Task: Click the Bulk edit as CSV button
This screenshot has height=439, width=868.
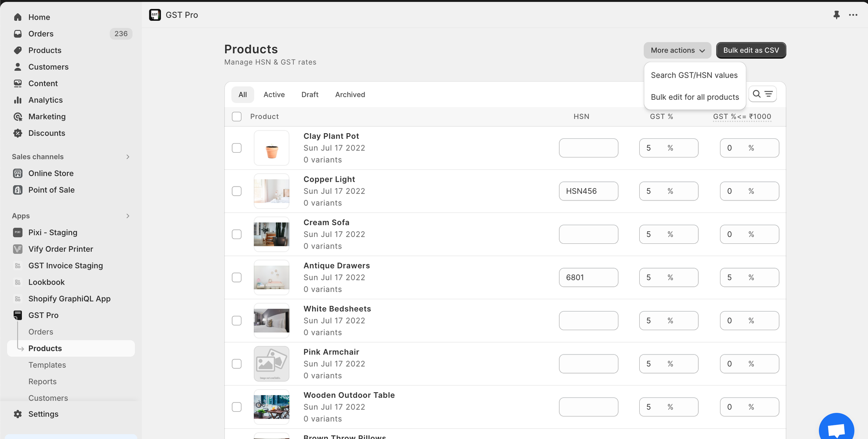Action: pyautogui.click(x=751, y=50)
